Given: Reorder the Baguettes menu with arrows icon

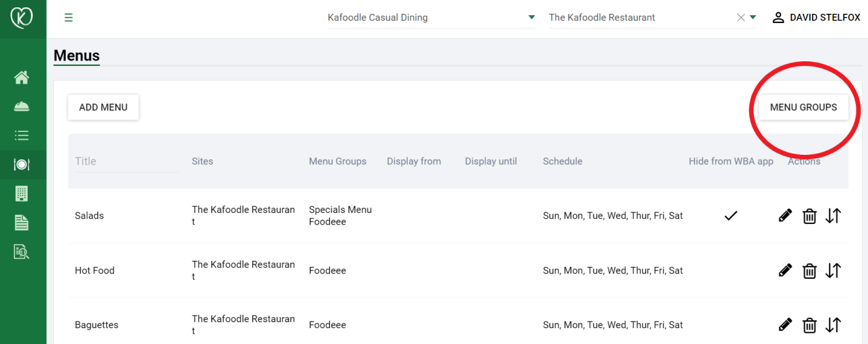Looking at the screenshot, I should pyautogui.click(x=833, y=325).
